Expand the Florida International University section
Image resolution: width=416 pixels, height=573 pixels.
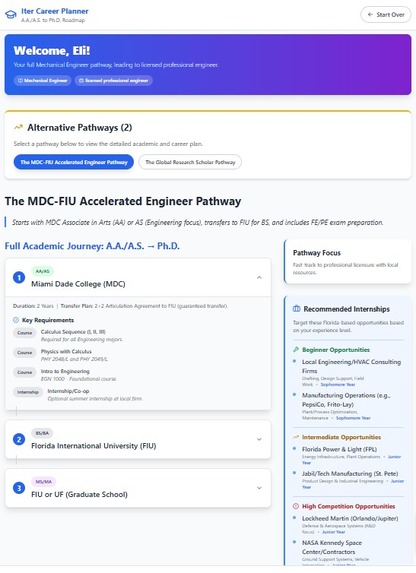(259, 439)
